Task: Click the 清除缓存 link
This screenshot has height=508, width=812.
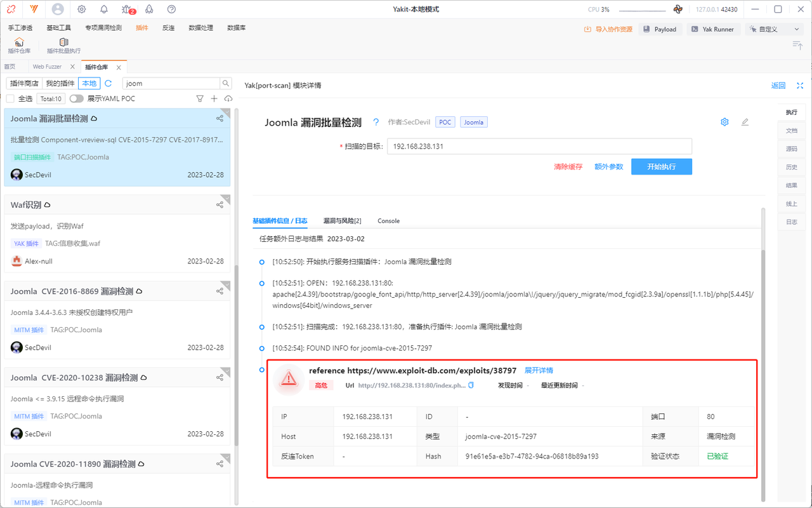Action: point(568,166)
